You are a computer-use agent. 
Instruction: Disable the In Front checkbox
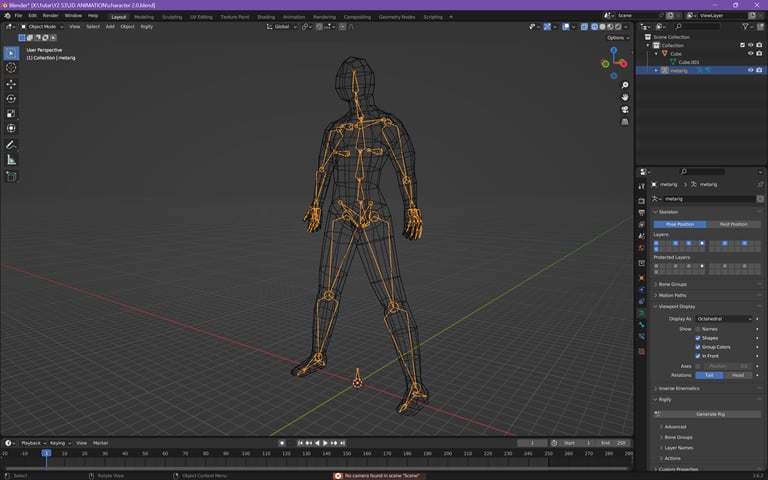click(x=698, y=356)
